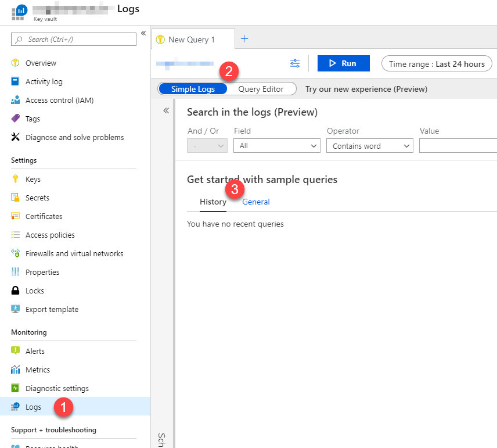Expand the Field dropdown set to All
Image resolution: width=497 pixels, height=448 pixels.
pos(276,146)
